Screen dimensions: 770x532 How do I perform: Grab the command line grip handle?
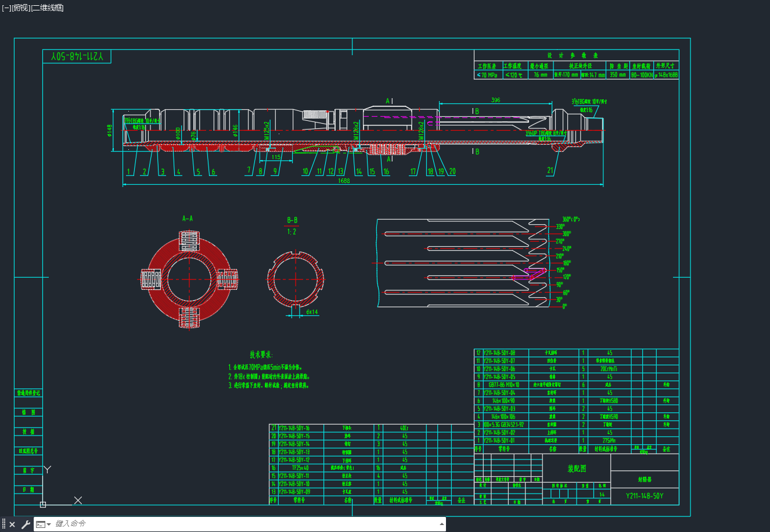click(3, 524)
